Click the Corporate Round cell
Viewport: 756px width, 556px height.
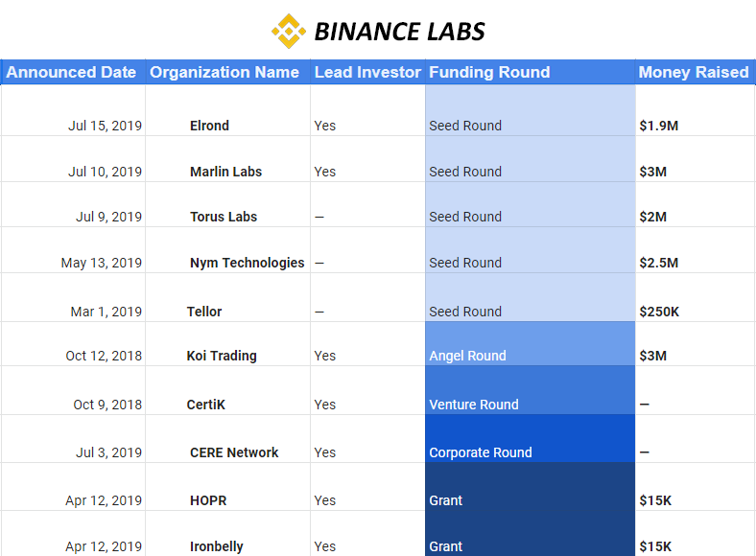531,439
